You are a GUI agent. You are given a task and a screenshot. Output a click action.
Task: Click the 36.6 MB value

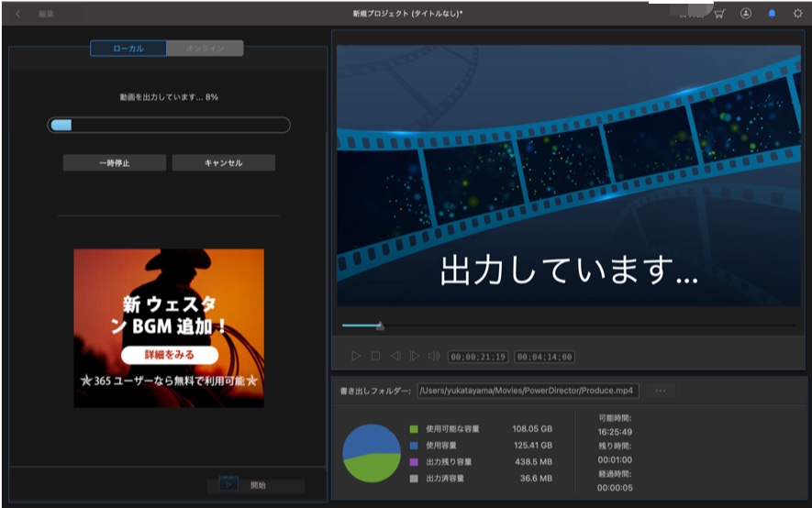pos(536,479)
